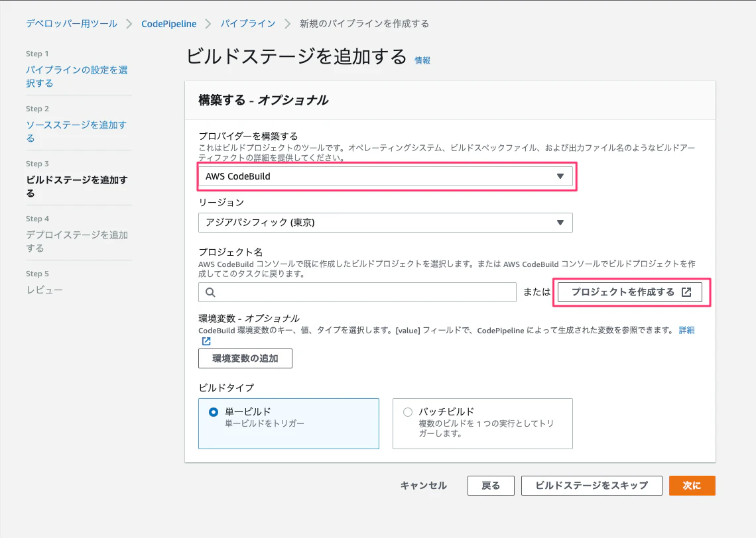Expand the アジアパシフィック (東京) region dropdown

coord(385,223)
